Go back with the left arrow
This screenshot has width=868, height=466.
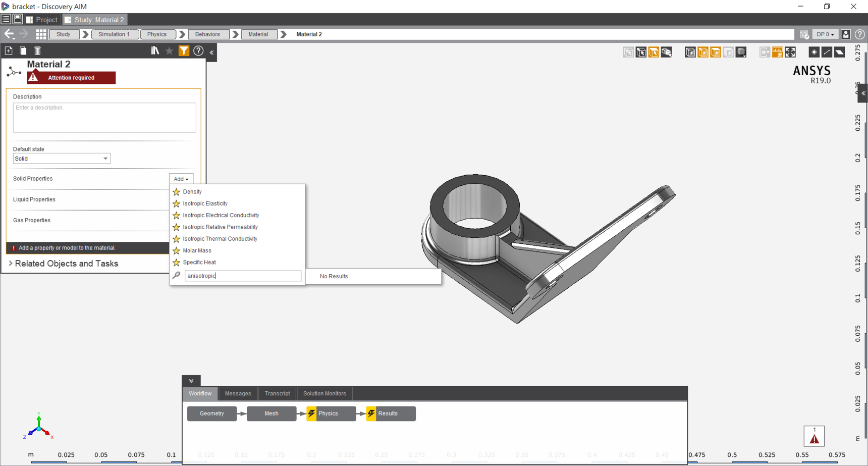tap(9, 34)
